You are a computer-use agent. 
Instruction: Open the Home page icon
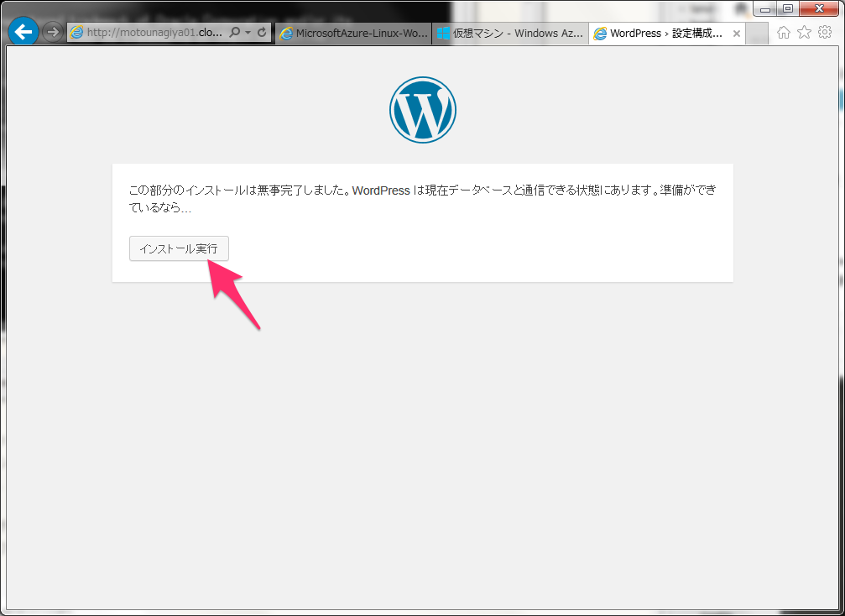(x=784, y=33)
